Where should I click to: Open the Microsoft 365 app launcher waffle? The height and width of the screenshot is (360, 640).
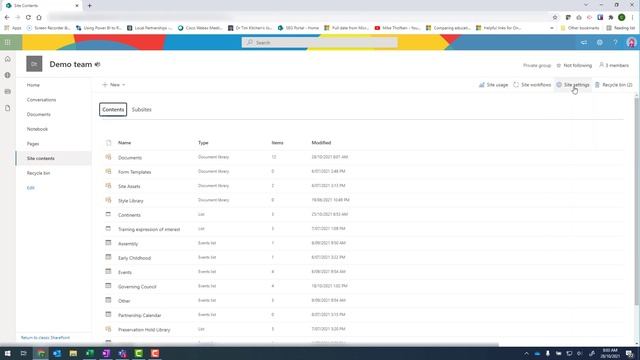(x=7, y=42)
